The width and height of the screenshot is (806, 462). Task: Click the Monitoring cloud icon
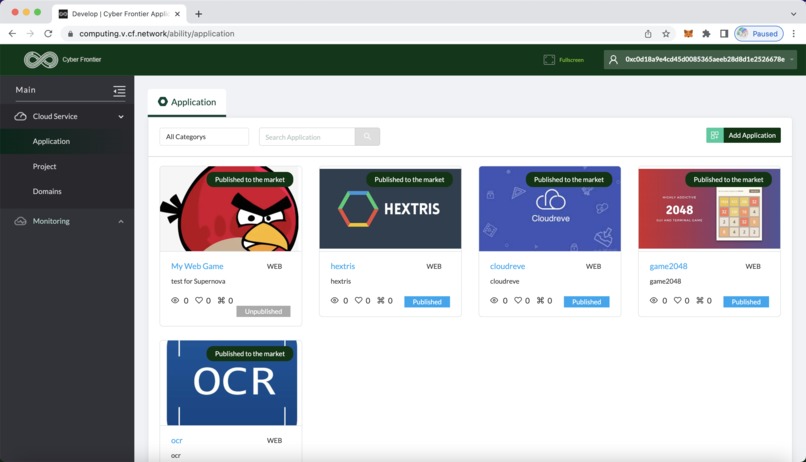click(x=21, y=221)
